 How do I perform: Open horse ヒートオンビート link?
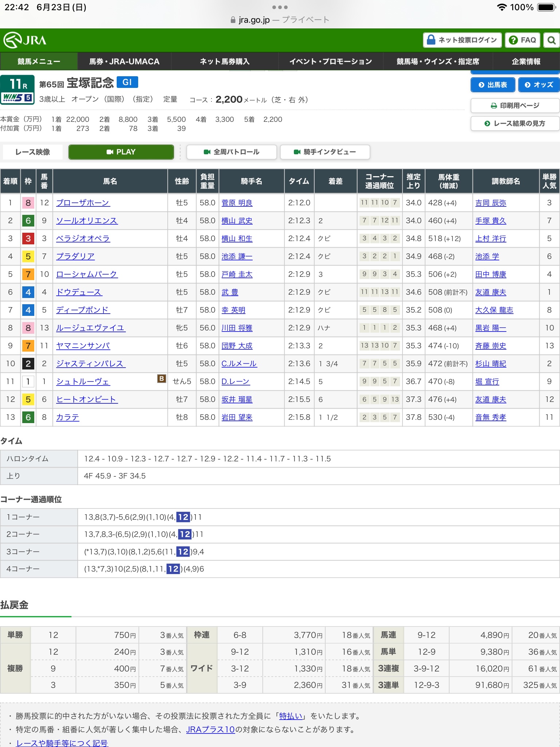pos(87,399)
